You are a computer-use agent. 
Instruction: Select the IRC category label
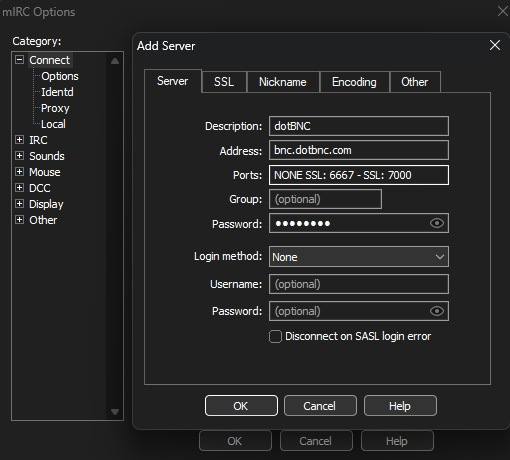[38, 140]
